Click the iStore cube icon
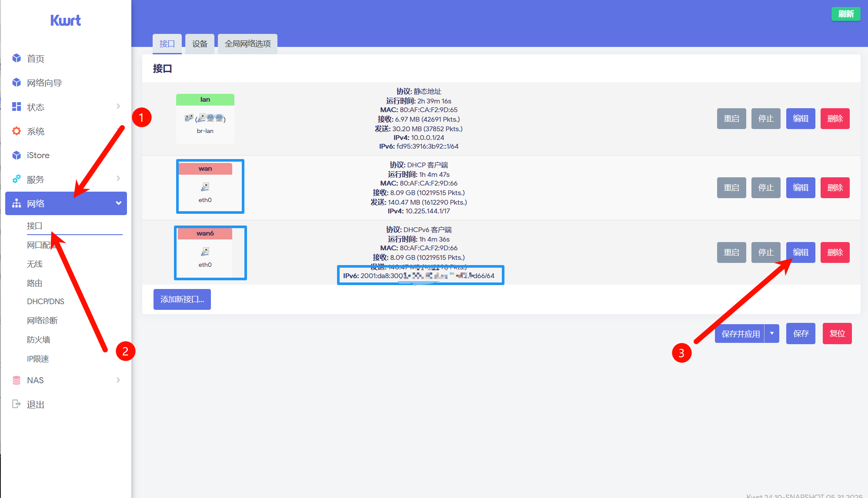This screenshot has height=498, width=868. pos(17,155)
